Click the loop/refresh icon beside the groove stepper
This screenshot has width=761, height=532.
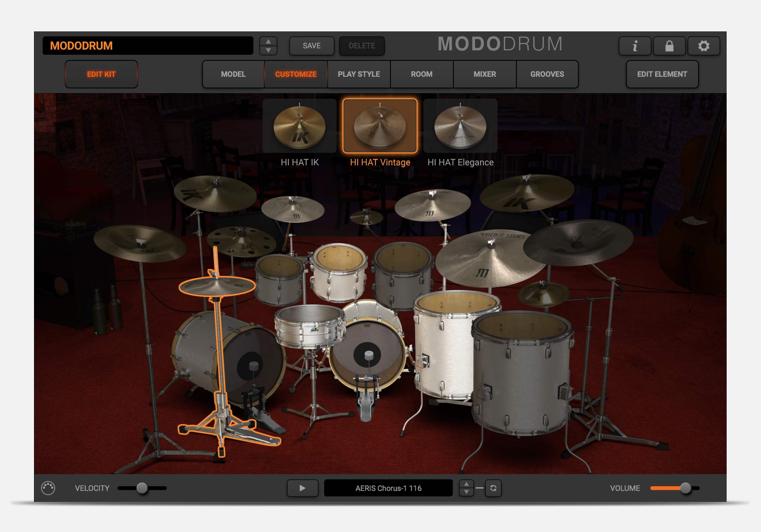click(494, 488)
